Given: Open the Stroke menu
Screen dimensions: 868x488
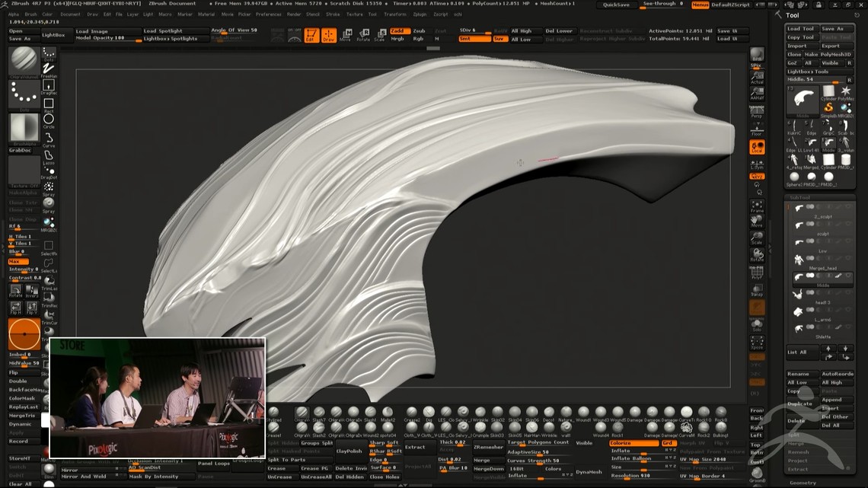Looking at the screenshot, I should coord(333,14).
